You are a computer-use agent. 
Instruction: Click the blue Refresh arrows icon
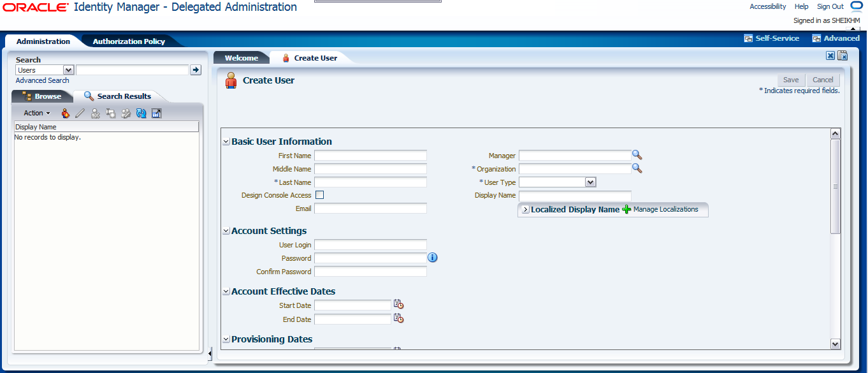141,113
